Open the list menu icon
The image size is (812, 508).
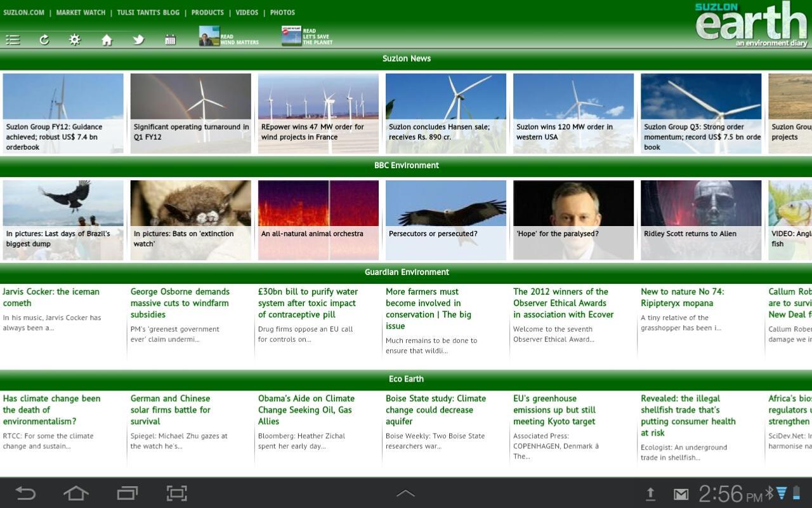click(13, 40)
